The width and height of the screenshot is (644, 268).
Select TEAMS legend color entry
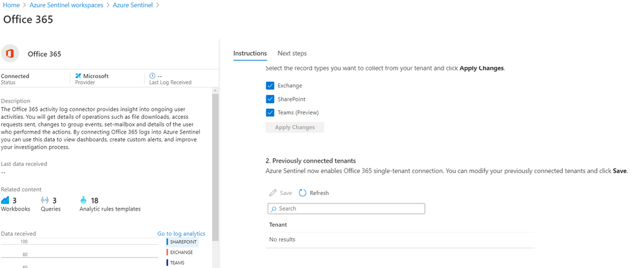point(176,262)
